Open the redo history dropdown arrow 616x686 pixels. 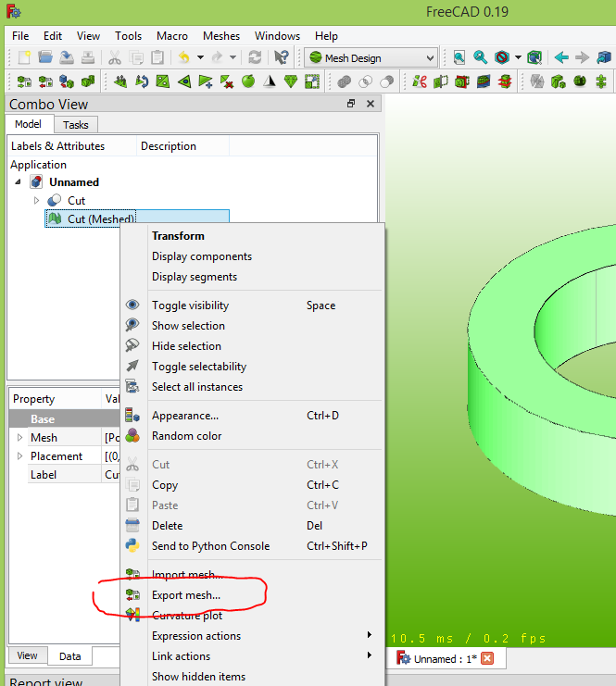(x=233, y=57)
